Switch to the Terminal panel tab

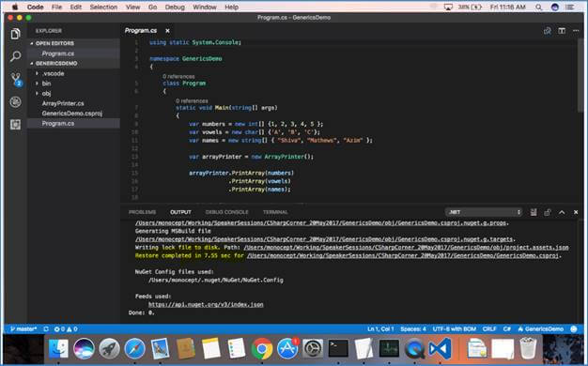[x=275, y=212]
